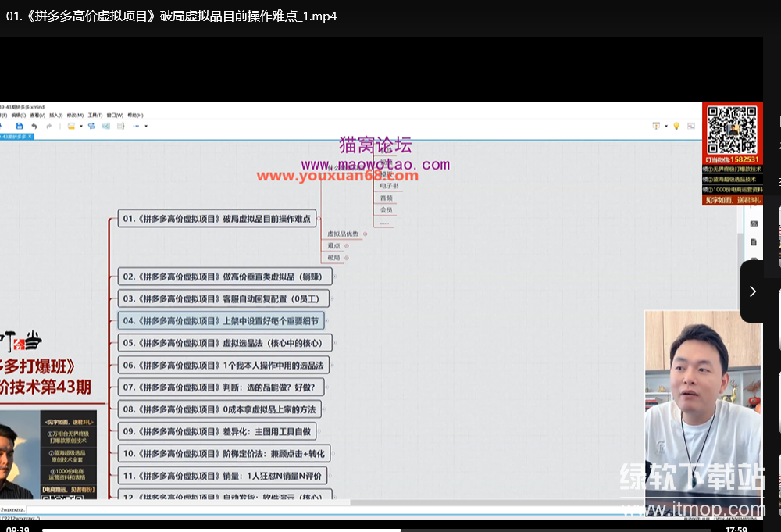Select topic 07 判断：选的品能做？好做？
This screenshot has width=781, height=532.
221,387
